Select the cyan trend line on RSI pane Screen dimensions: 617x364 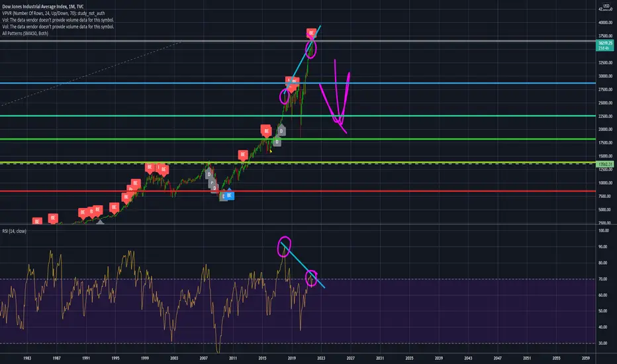click(x=303, y=265)
